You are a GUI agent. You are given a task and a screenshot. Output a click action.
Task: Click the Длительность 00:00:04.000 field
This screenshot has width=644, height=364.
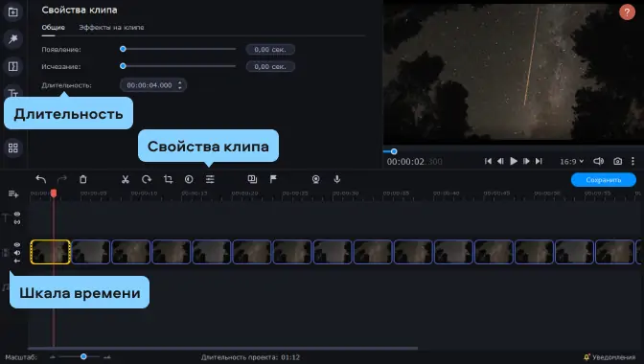152,85
